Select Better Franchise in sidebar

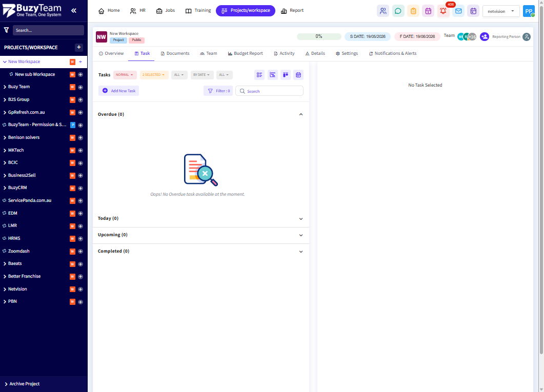point(24,276)
